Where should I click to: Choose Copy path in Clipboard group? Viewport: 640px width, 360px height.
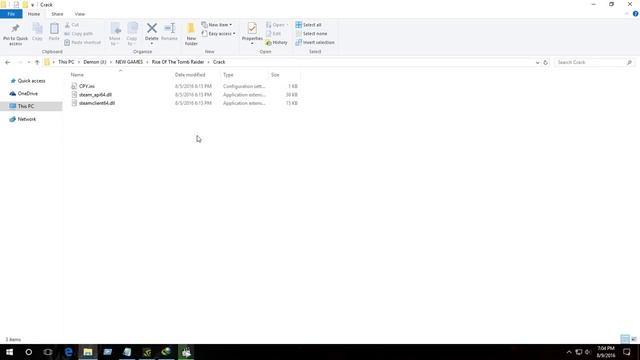pyautogui.click(x=79, y=33)
